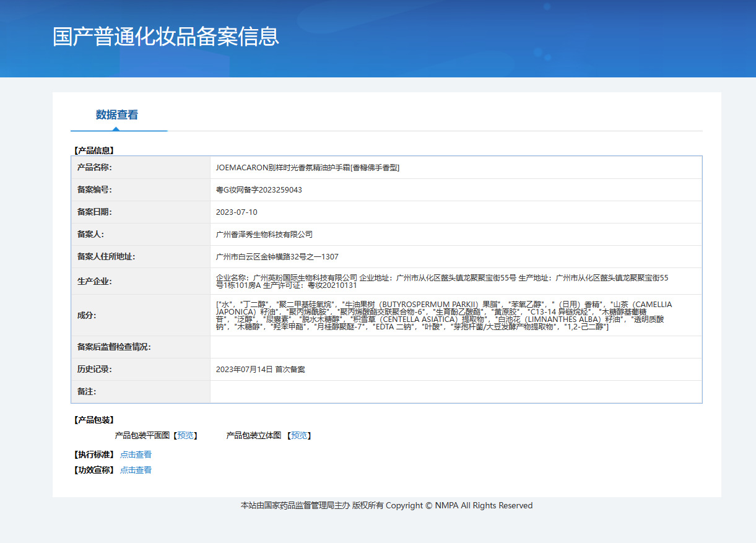
Task: Click the 【产品信息】 section heading
Action: [94, 150]
